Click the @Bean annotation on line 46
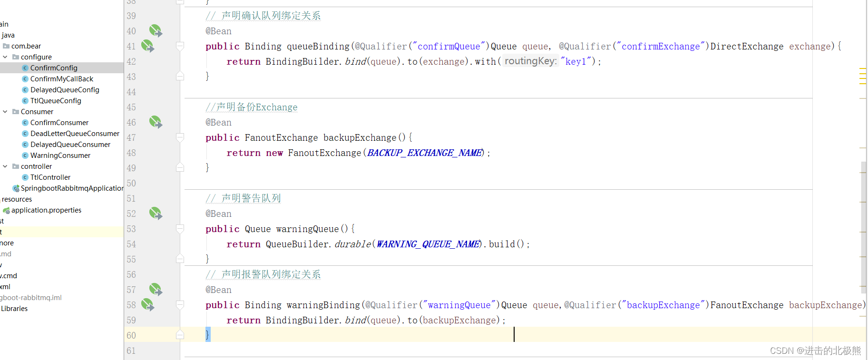This screenshot has width=868, height=360. [218, 122]
